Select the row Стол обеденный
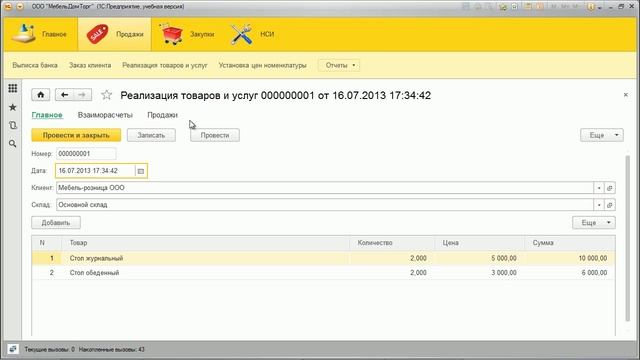640x360 pixels. tap(323, 273)
